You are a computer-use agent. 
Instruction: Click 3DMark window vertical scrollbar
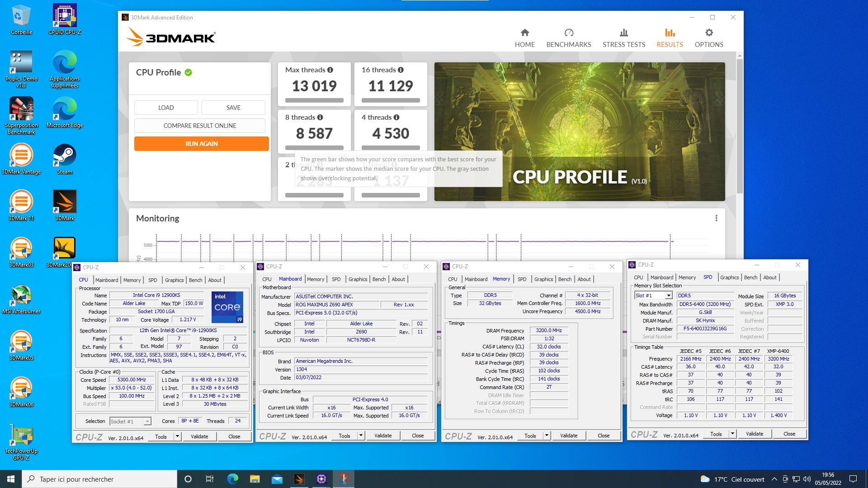(740, 127)
